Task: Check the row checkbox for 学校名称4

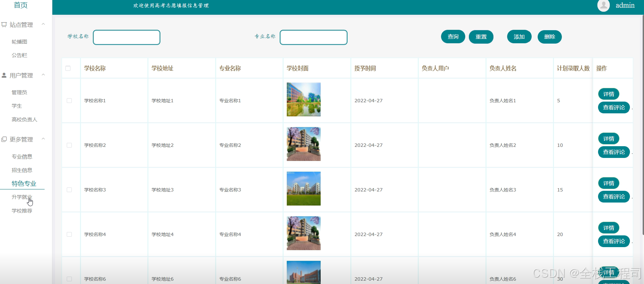Action: pyautogui.click(x=69, y=234)
